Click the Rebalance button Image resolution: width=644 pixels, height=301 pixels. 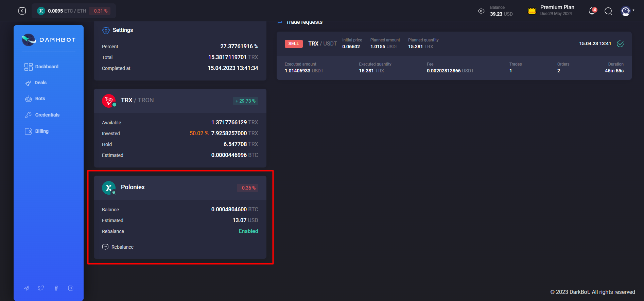click(118, 247)
